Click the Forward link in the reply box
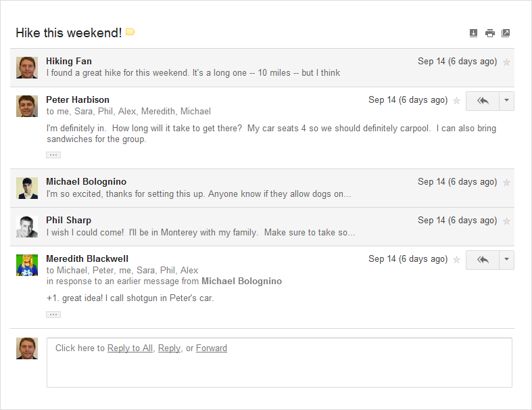 [212, 348]
